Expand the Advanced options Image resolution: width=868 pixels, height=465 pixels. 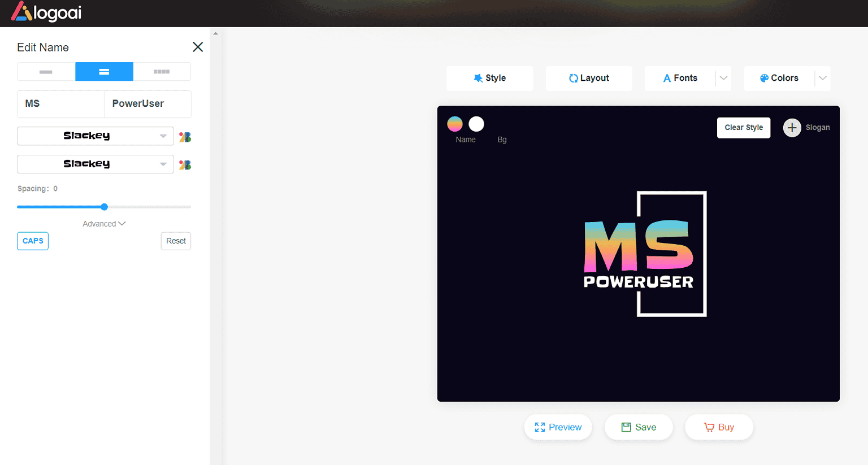104,224
